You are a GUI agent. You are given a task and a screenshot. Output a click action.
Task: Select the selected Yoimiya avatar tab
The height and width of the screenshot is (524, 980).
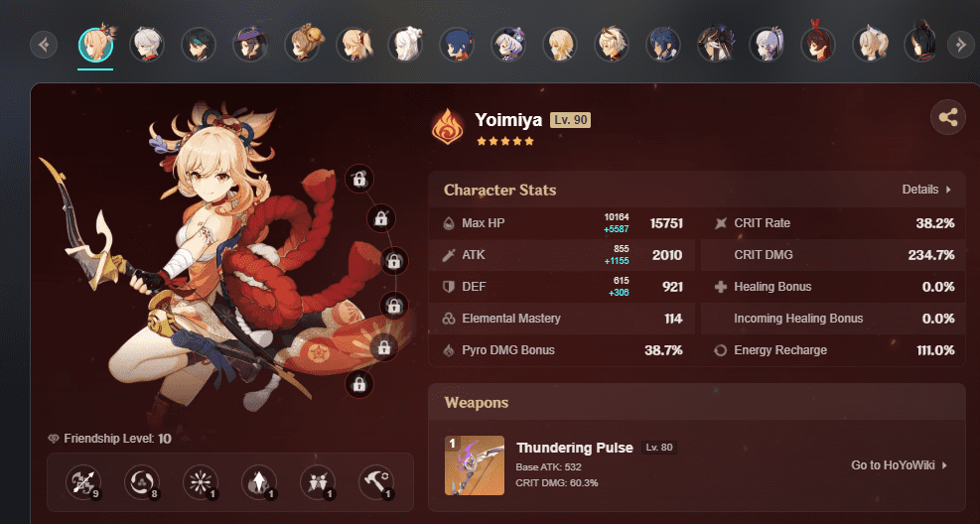pos(95,45)
